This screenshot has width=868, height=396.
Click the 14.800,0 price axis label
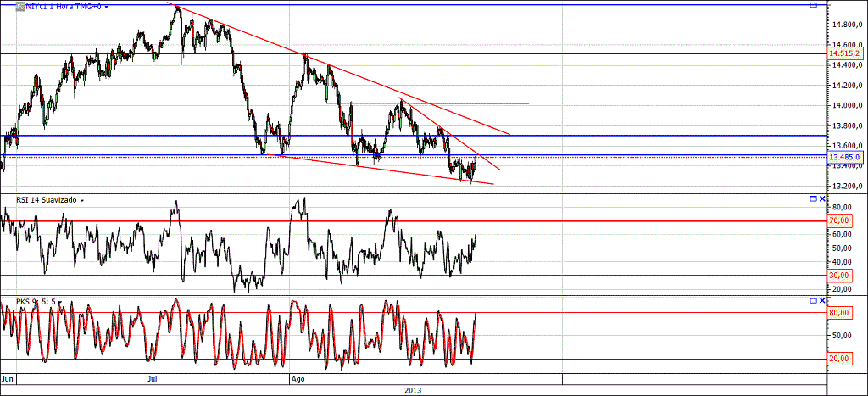coord(846,25)
